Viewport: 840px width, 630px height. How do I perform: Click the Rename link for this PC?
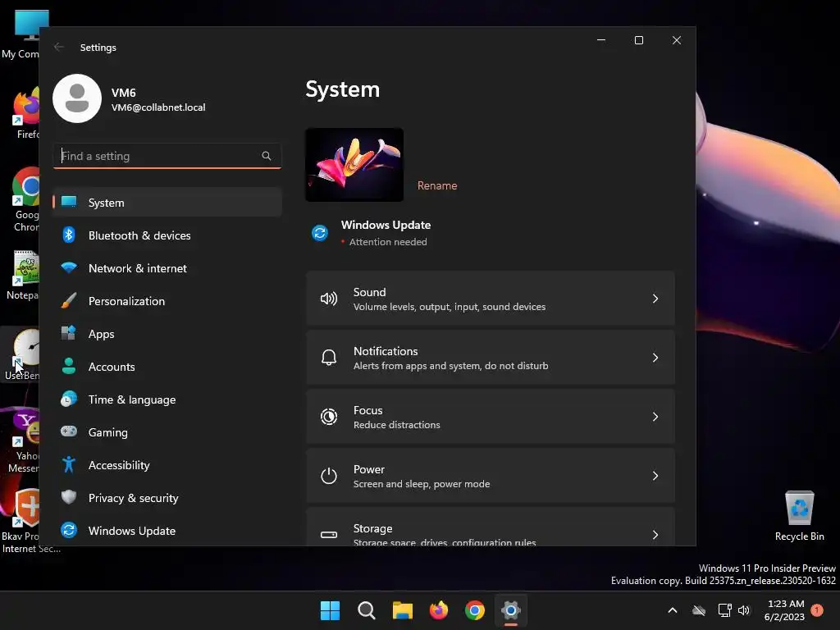pos(437,185)
